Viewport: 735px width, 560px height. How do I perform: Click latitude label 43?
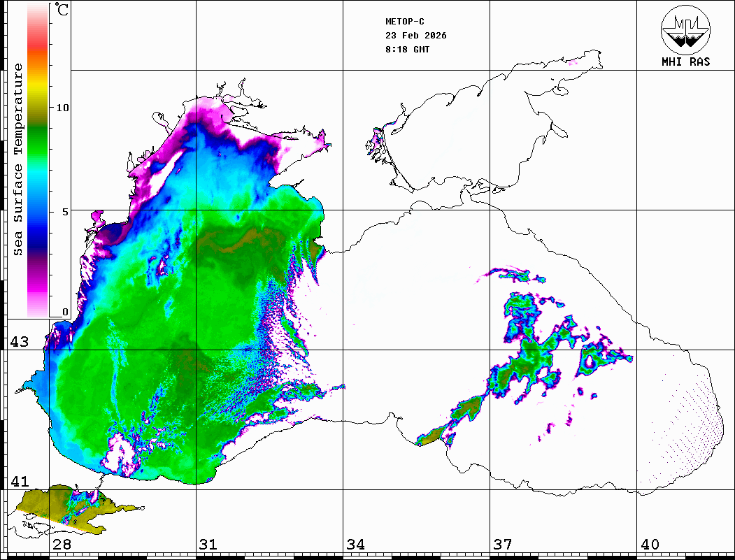click(x=20, y=342)
